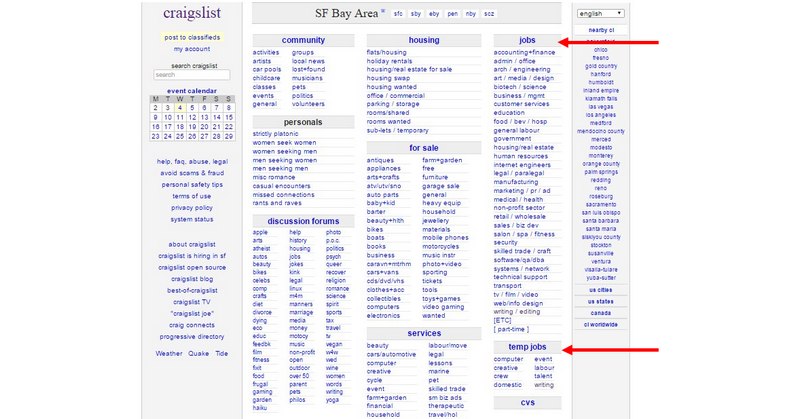The image size is (800, 419).
Task: Open rants and raves
Action: click(x=277, y=203)
